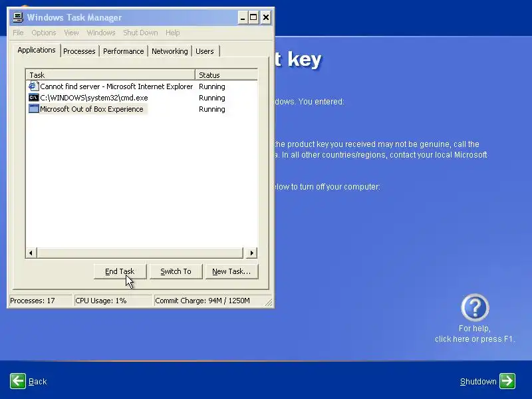Open the Options menu
The height and width of the screenshot is (399, 532).
(x=44, y=33)
